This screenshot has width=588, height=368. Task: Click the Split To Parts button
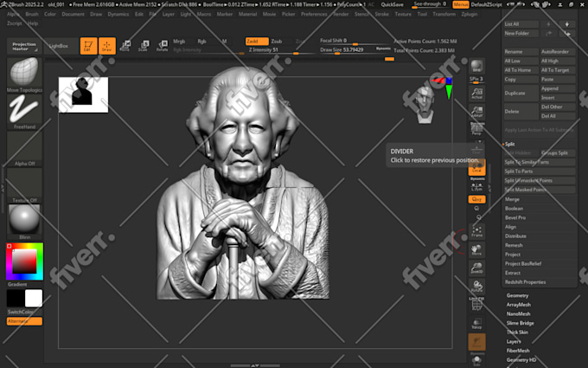tap(540, 171)
